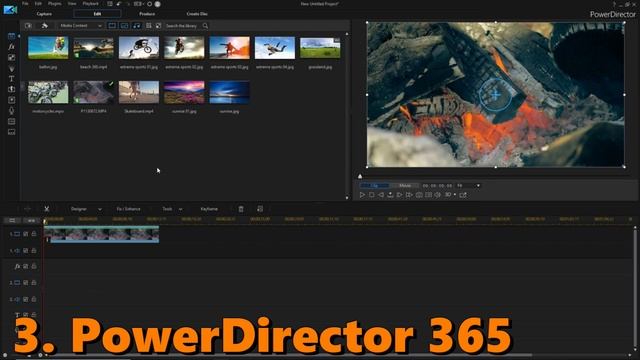Viewport: 640px width, 360px height.
Task: Step to next frame
Action: click(400, 195)
